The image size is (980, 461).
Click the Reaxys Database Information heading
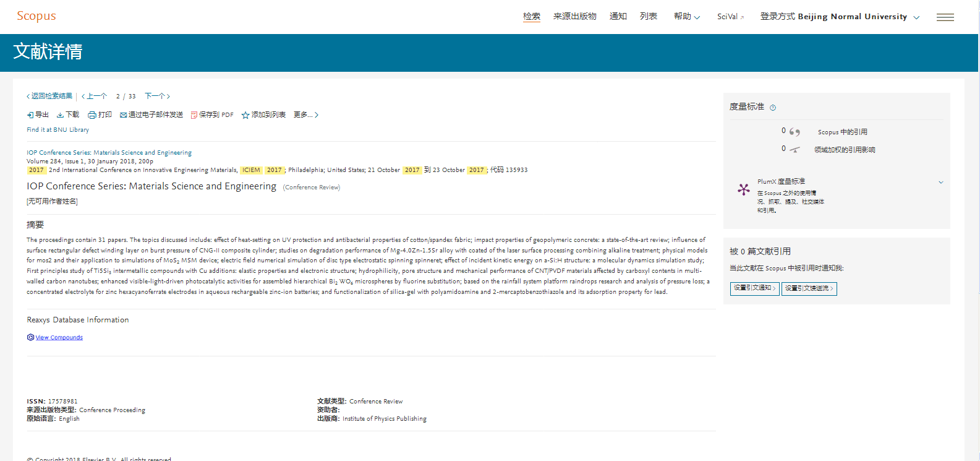coord(78,320)
